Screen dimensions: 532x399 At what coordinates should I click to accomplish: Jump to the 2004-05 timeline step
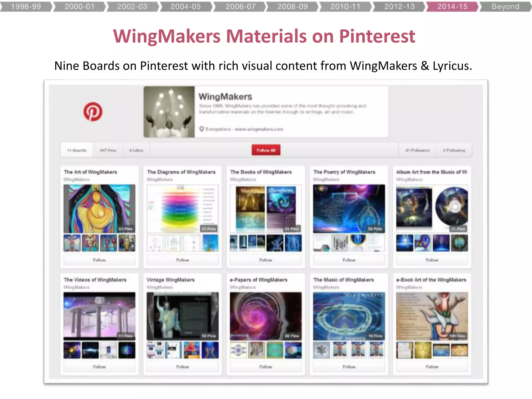tap(185, 6)
